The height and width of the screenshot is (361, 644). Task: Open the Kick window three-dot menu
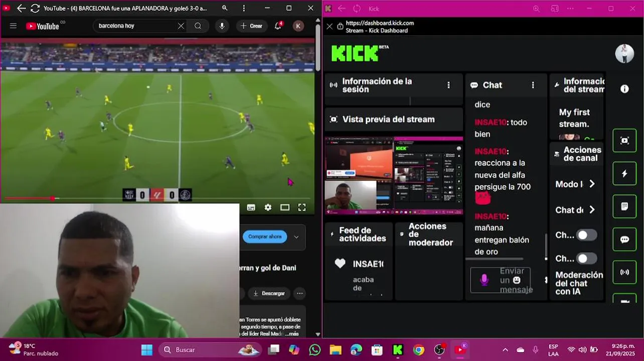pyautogui.click(x=571, y=9)
